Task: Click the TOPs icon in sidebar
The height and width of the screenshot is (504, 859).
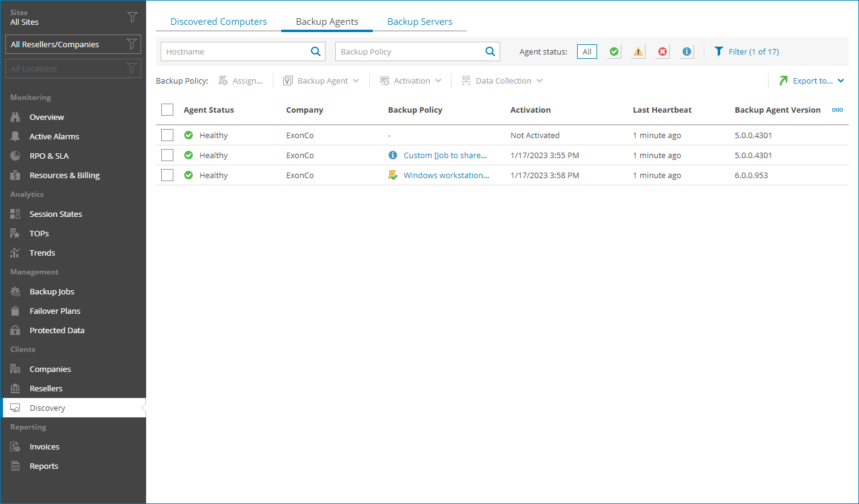Action: pos(16,233)
